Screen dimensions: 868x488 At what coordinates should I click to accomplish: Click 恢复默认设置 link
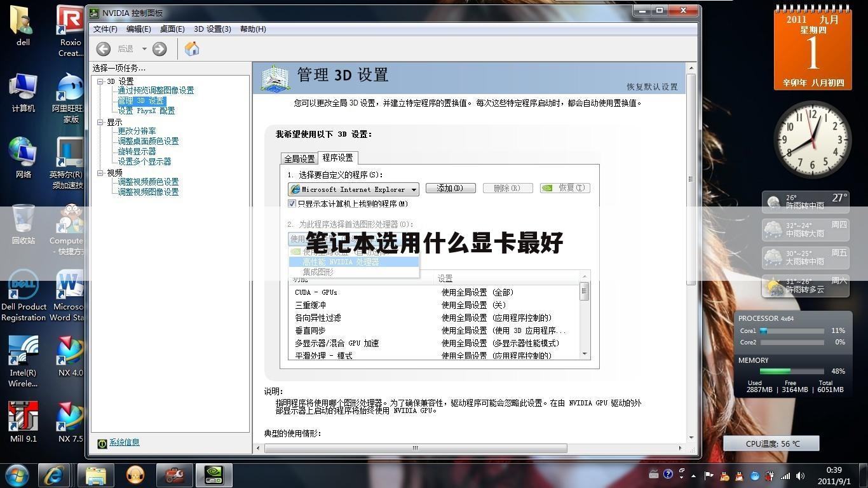[652, 87]
